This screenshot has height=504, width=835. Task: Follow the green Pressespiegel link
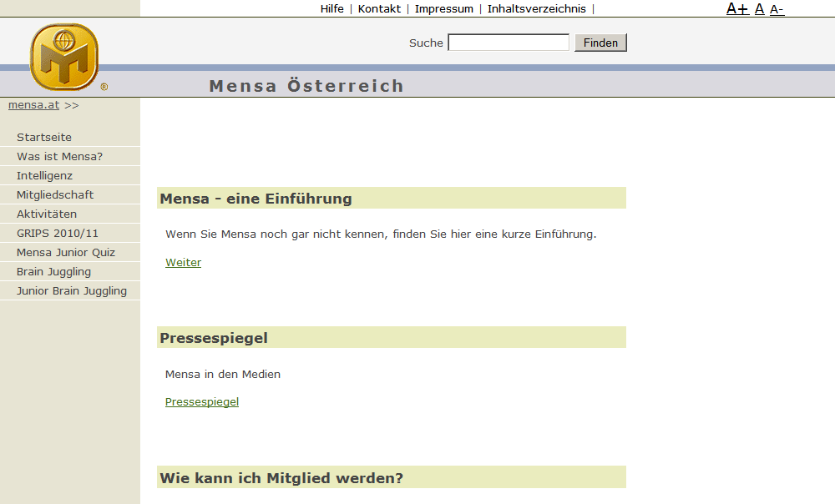pos(202,402)
